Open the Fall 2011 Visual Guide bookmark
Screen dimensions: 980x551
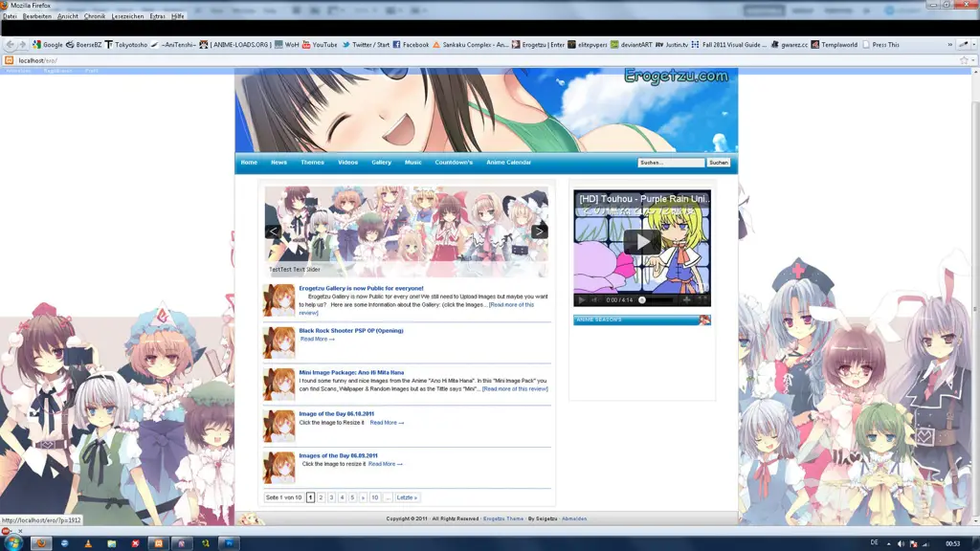click(729, 45)
